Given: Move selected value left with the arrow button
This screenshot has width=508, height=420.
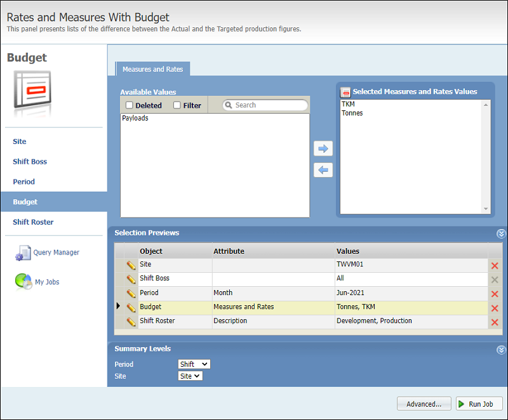Looking at the screenshot, I should (x=323, y=170).
